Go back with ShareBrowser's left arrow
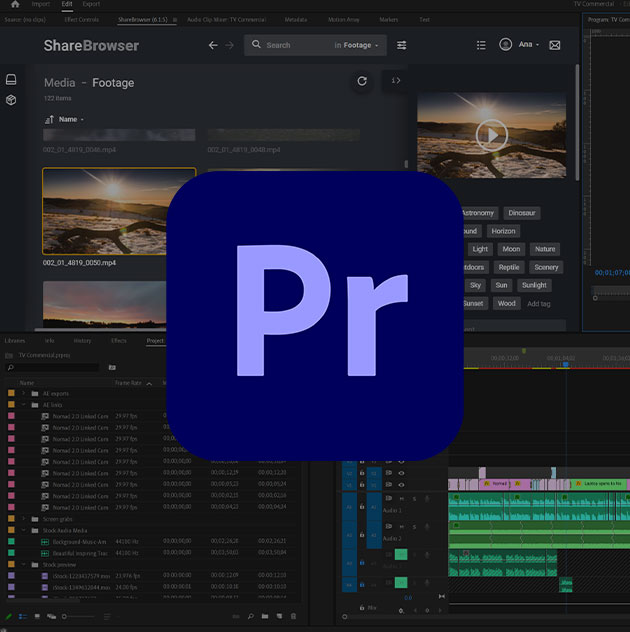 [x=213, y=46]
